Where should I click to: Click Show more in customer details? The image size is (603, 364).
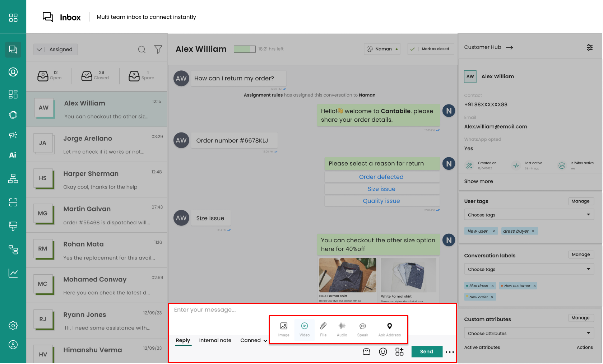(478, 181)
